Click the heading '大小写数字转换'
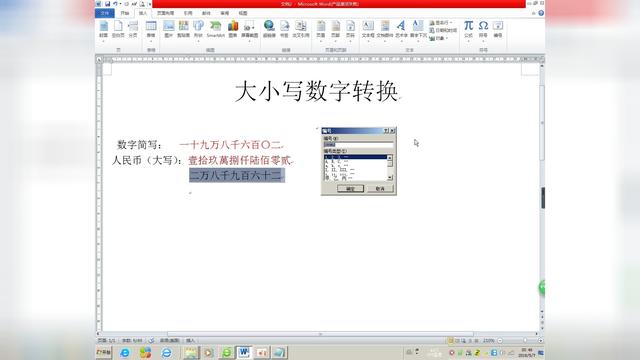 click(317, 91)
